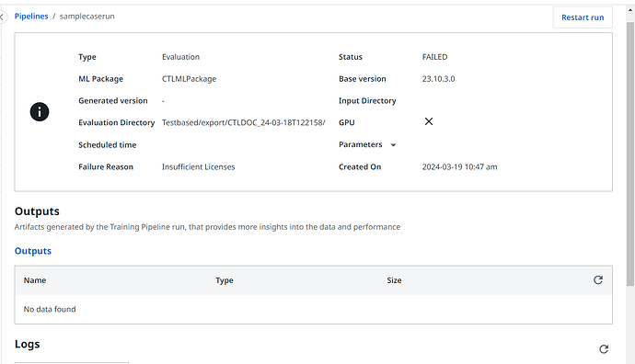Click the vertical scrollbar
This screenshot has height=364, width=635.
(630, 154)
